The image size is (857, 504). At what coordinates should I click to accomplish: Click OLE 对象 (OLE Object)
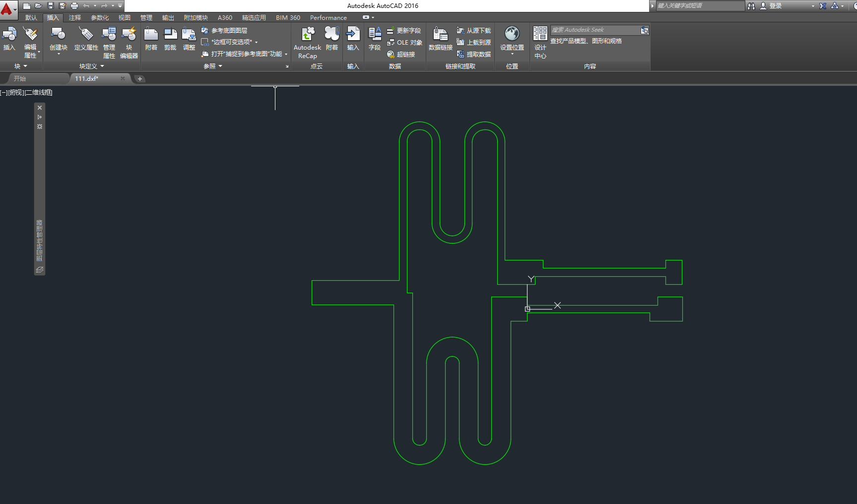[x=404, y=43]
